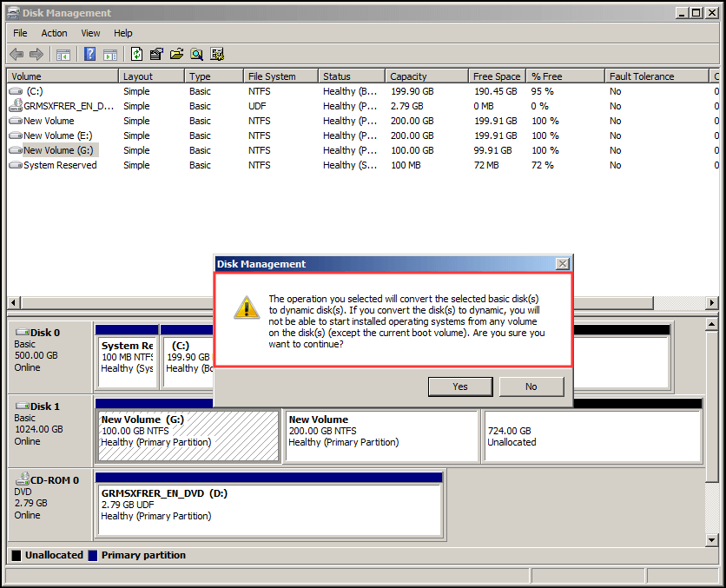This screenshot has height=588, width=726.
Task: Click the volume list left scroll arrow
Action: pyautogui.click(x=13, y=303)
